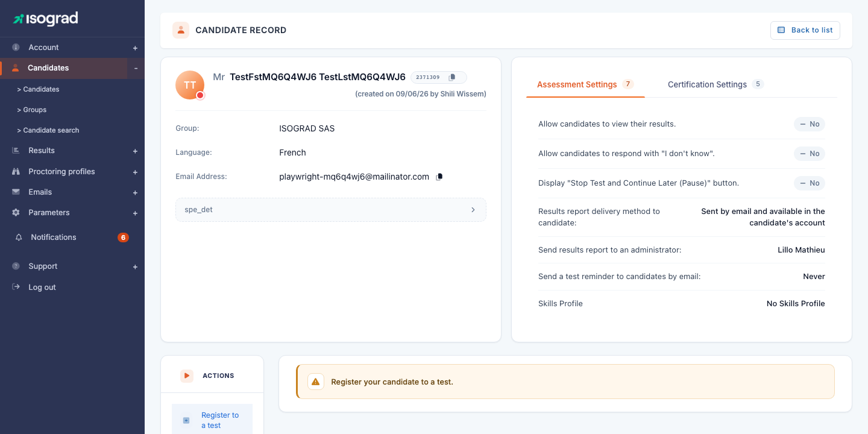Open the Account menu label
868x434 pixels.
(43, 47)
